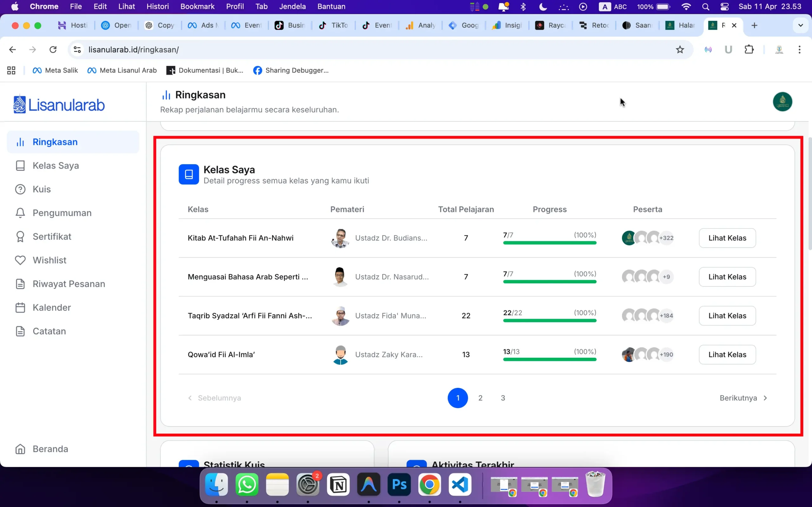Open the Bookmark menu in the menu bar
The height and width of the screenshot is (507, 812).
(197, 7)
